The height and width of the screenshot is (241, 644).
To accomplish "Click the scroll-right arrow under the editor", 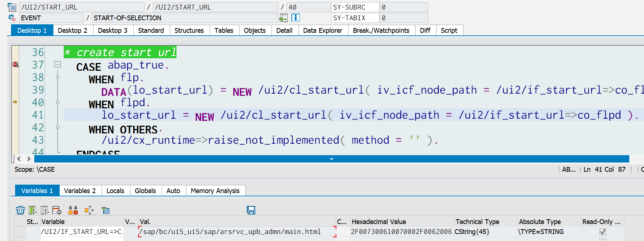I will (29, 159).
